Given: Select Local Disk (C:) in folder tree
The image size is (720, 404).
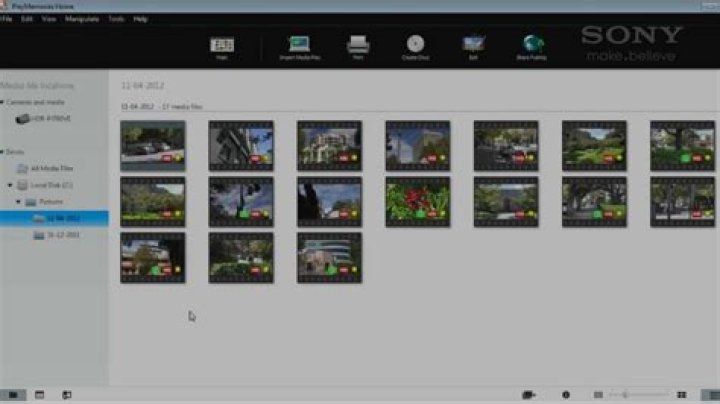Looking at the screenshot, I should [45, 185].
